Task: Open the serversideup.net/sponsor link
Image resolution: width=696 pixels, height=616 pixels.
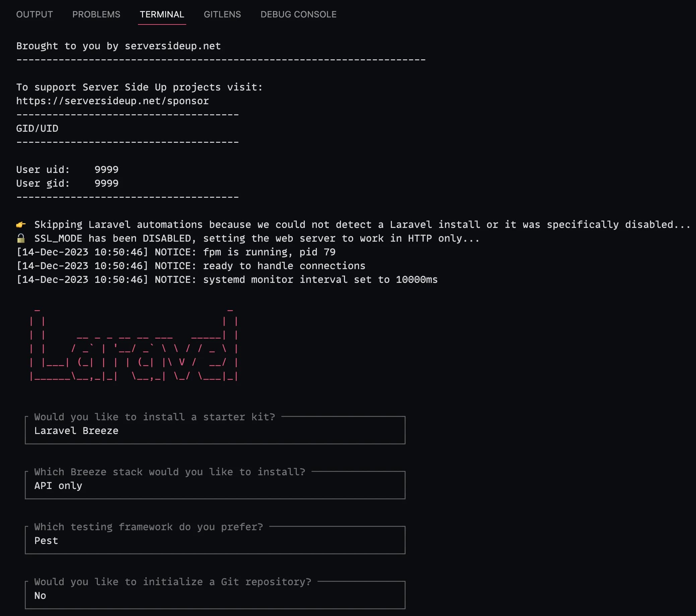Action: click(x=112, y=101)
